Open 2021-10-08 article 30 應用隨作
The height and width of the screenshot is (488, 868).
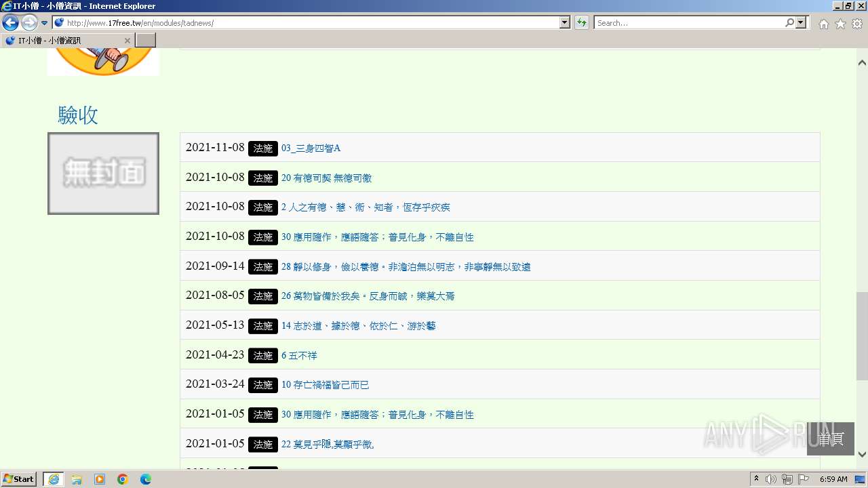378,237
